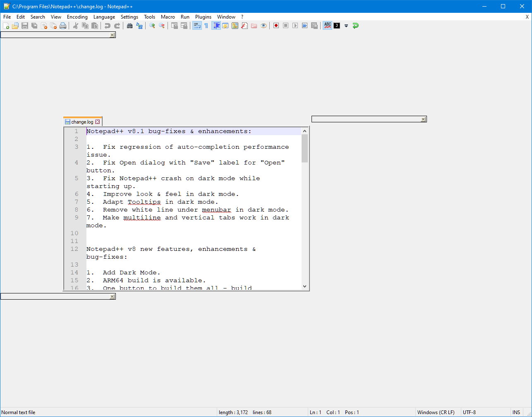Click the black J plugin icon
The height and width of the screenshot is (417, 532).
337,26
